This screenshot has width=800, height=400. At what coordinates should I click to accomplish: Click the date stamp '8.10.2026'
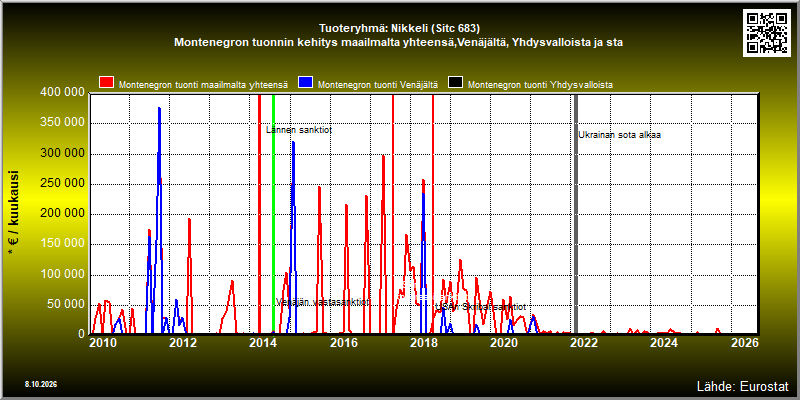41,384
